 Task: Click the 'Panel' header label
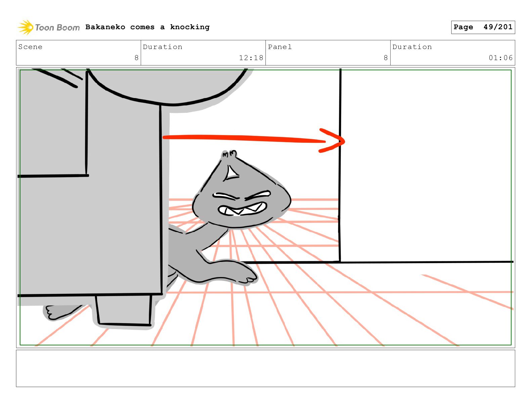(x=280, y=47)
